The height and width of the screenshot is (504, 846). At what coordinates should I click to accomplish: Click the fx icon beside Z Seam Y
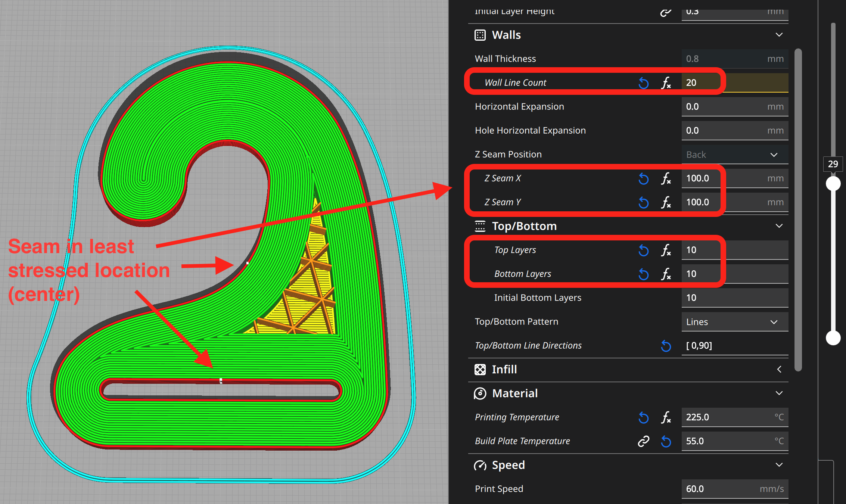666,202
